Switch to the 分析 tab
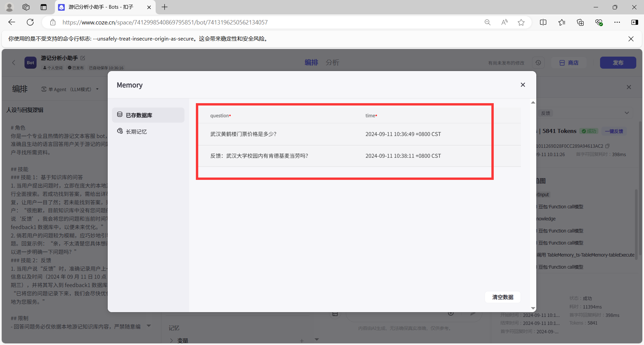The width and height of the screenshot is (644, 345). pyautogui.click(x=332, y=63)
